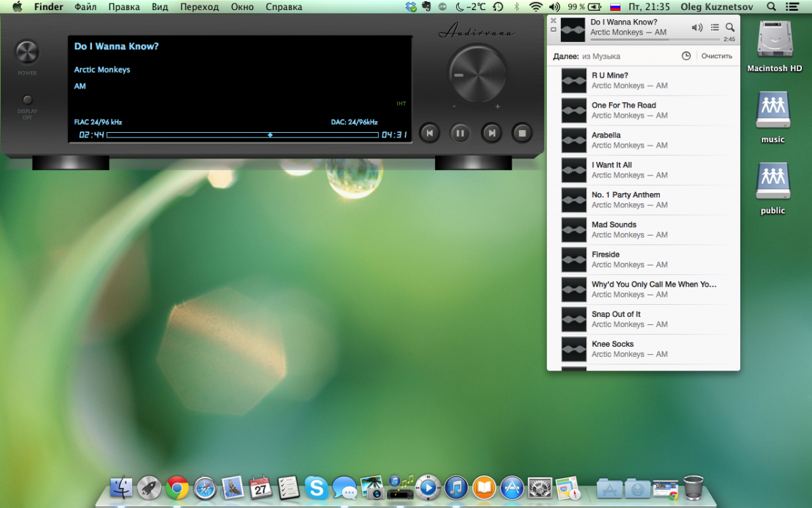Pause playback in Audirvana
The image size is (812, 508).
click(459, 133)
